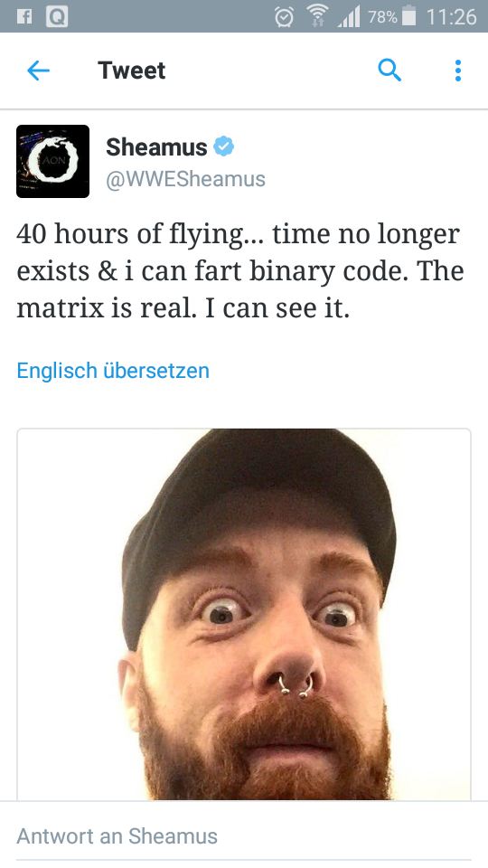Click the Englisch übersetzen link
This screenshot has width=488, height=868.
(x=113, y=371)
